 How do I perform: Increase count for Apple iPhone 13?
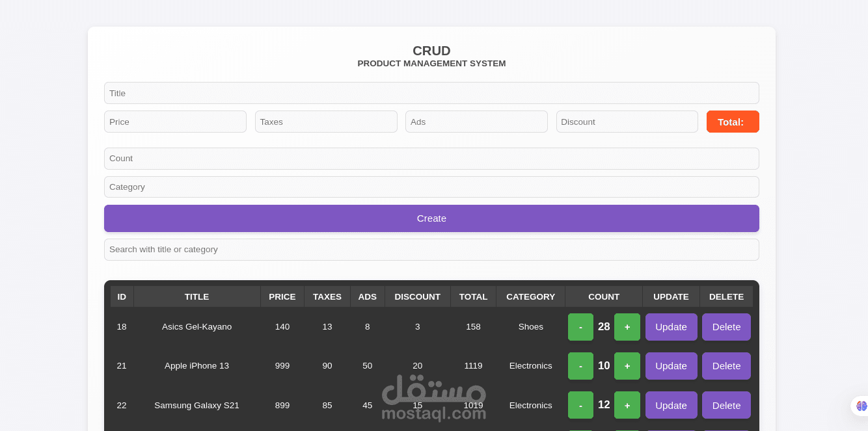coord(627,366)
